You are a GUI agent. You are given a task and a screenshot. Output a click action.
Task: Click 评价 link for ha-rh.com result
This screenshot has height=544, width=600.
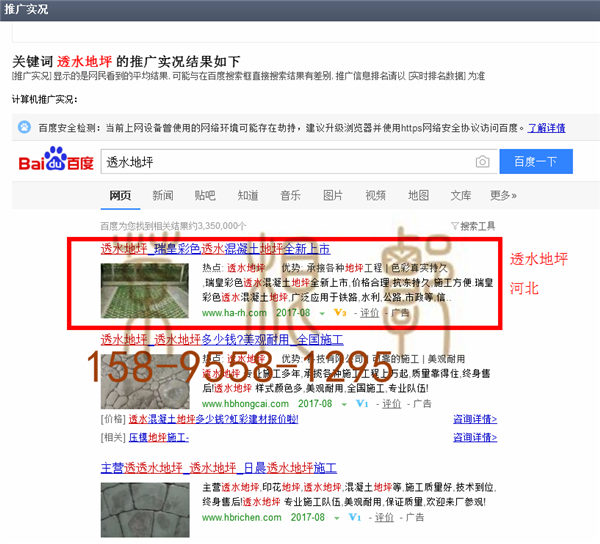(369, 313)
